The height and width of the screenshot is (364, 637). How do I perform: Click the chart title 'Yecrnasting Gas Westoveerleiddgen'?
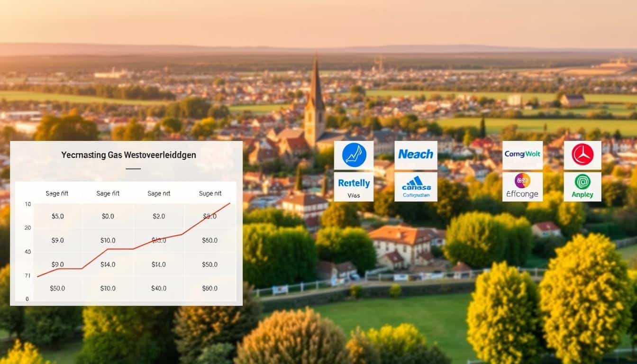128,155
